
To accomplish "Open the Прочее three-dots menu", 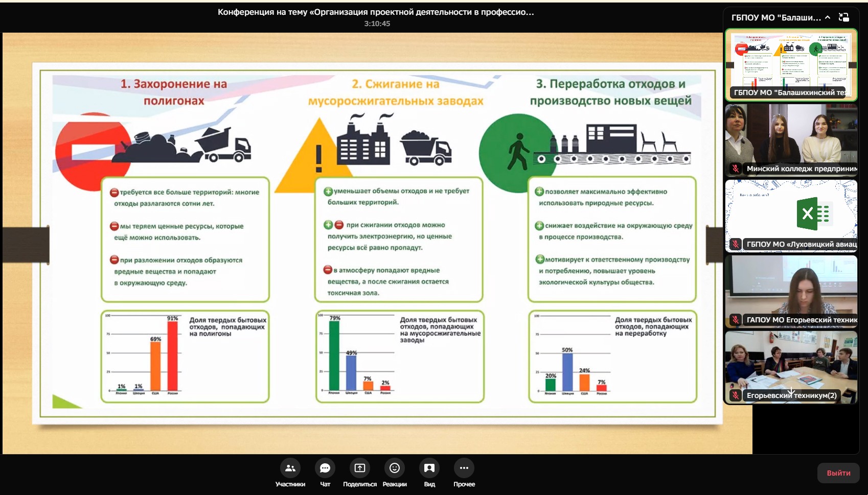I will [464, 468].
